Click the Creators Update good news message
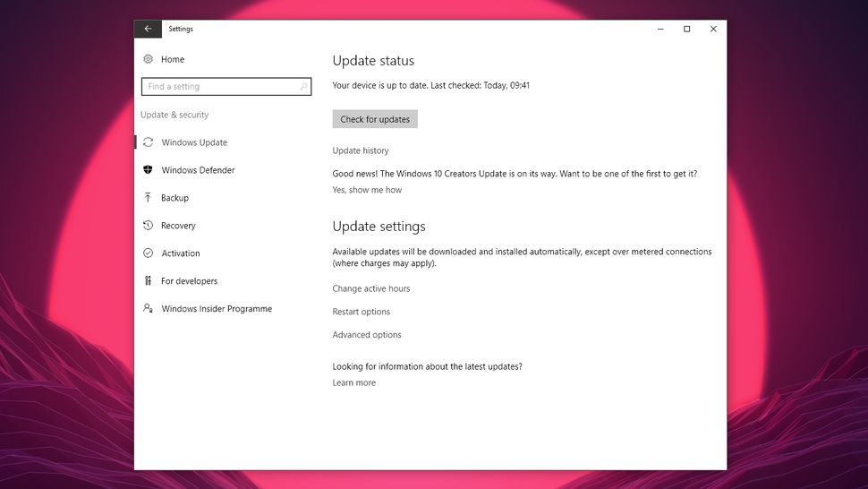 point(515,174)
